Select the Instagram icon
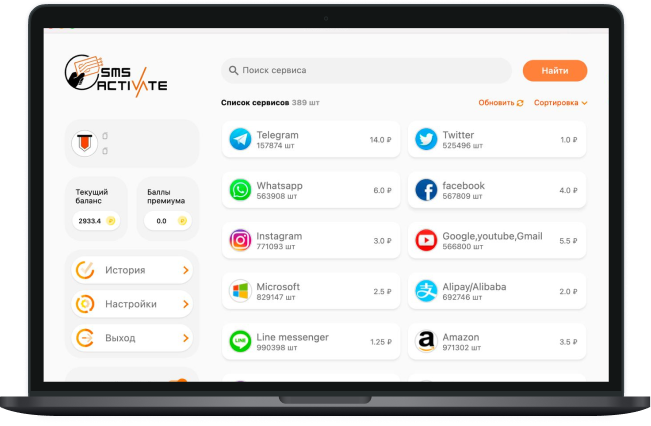 pos(240,241)
